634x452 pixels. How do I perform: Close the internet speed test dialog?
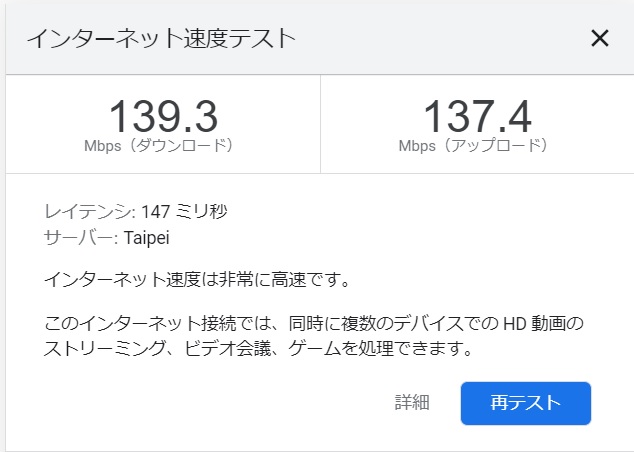600,39
